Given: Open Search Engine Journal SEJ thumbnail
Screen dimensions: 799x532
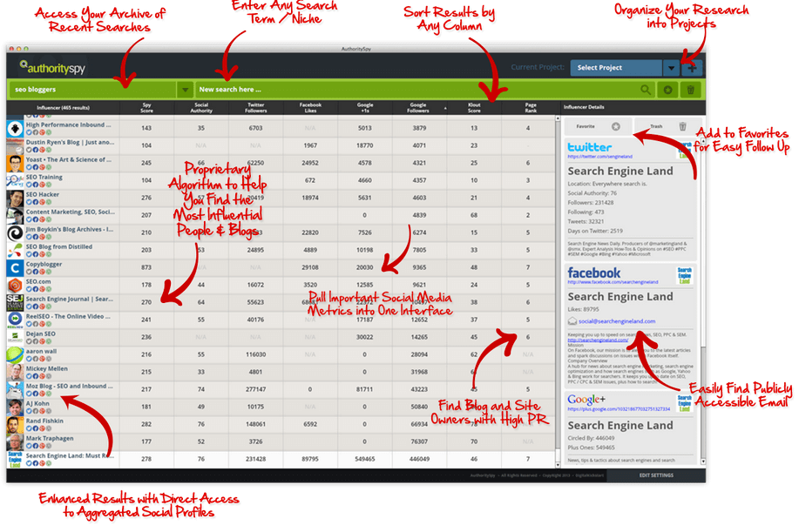Looking at the screenshot, I should tap(15, 302).
